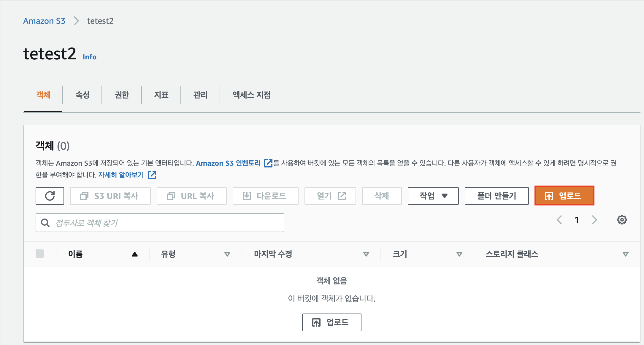Toggle the select-all objects checkbox
Viewport: 644px width, 345px height.
(x=40, y=254)
